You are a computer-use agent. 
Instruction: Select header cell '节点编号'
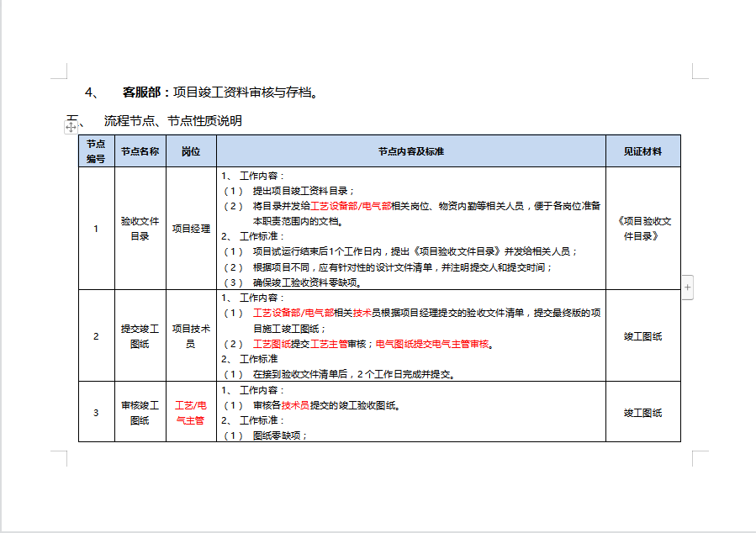point(97,151)
